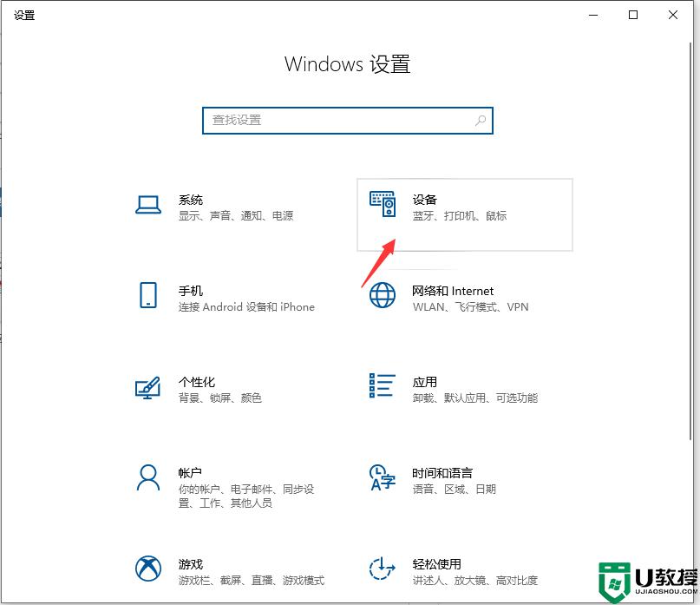700x605 pixels.
Task: Open the 网络和 Internet globe icon
Action: pos(383,295)
